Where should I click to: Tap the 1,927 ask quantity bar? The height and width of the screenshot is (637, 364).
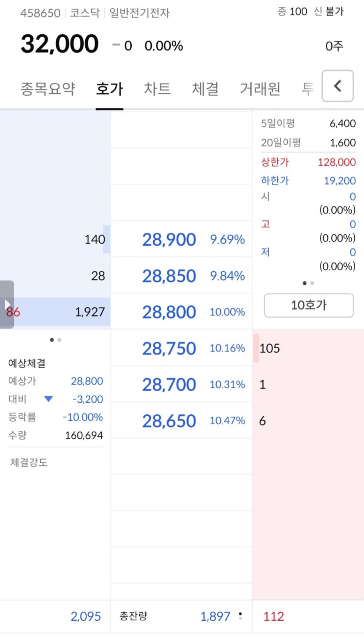55,312
